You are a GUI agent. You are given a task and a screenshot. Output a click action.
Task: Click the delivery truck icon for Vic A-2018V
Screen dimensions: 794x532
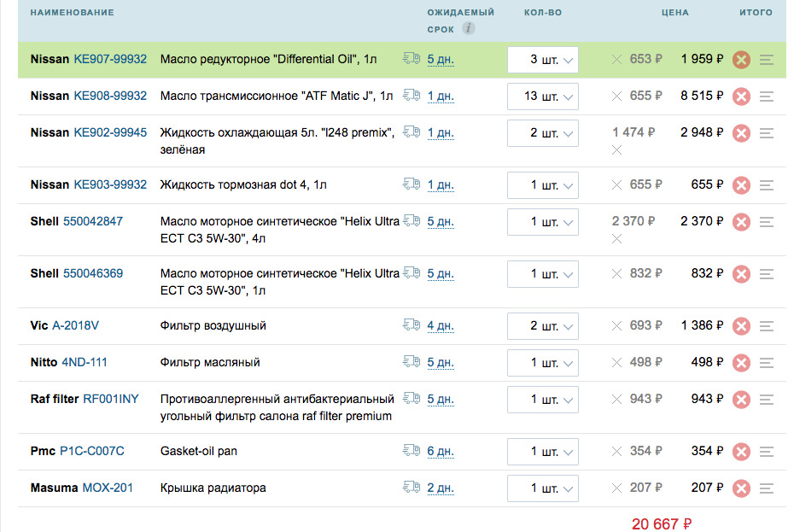[x=412, y=325]
